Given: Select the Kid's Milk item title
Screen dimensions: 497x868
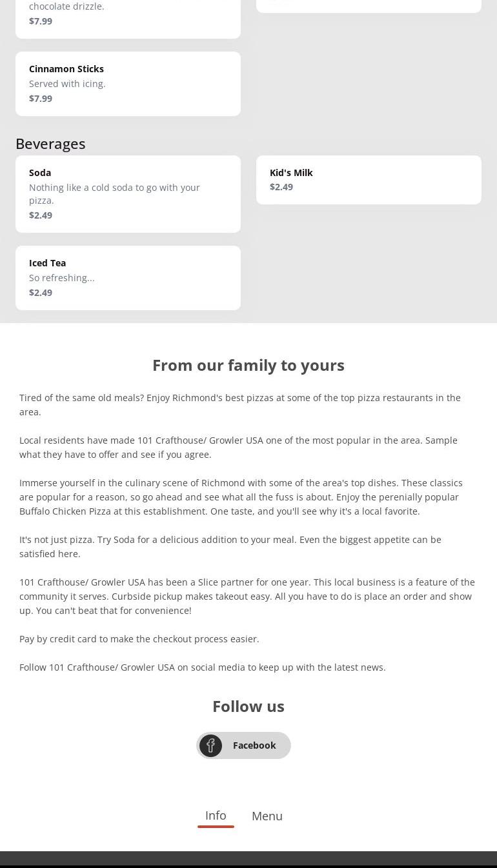Looking at the screenshot, I should 291,173.
